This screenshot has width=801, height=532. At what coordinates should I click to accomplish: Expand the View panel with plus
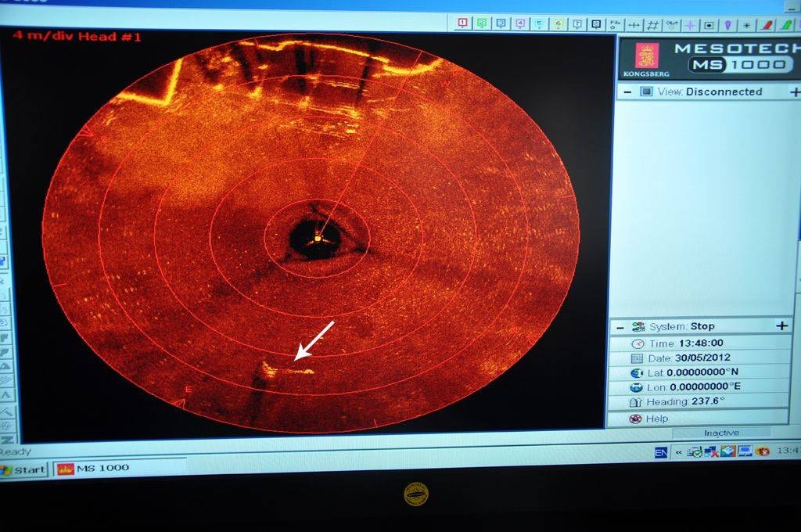[x=795, y=92]
